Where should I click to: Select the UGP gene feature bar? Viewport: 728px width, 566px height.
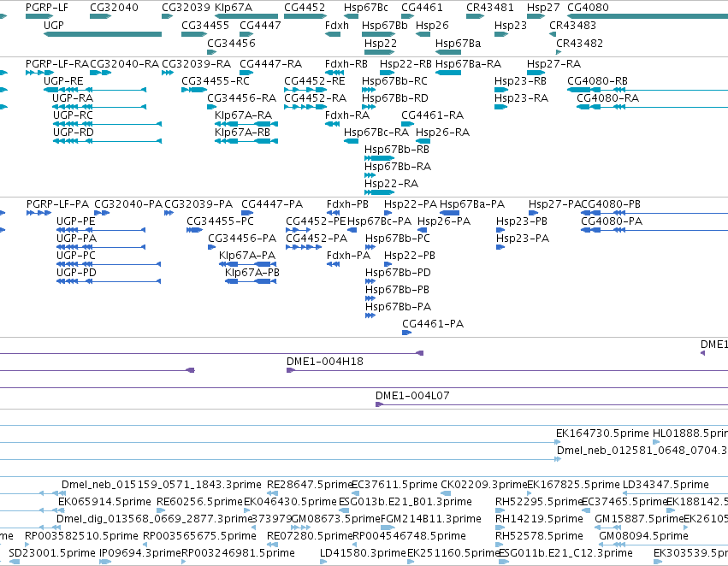tap(103, 34)
